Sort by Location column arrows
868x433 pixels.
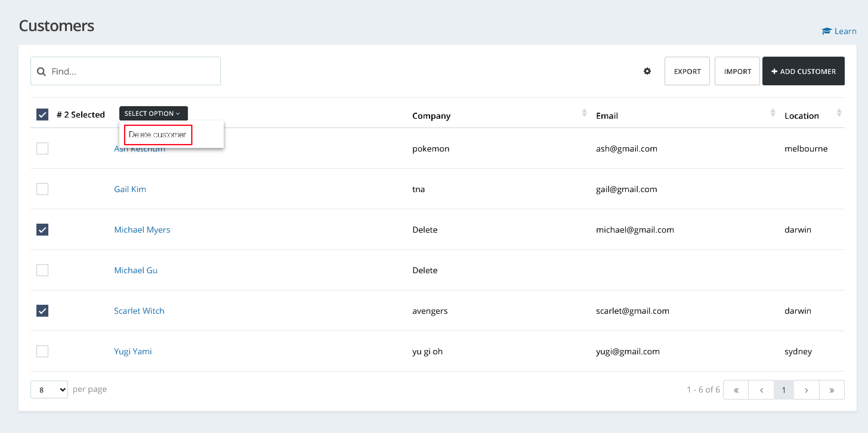click(x=839, y=113)
